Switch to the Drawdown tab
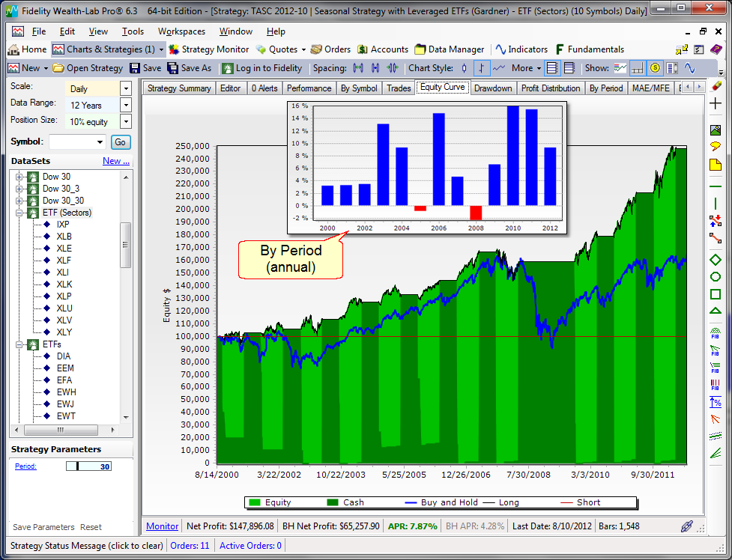Image resolution: width=732 pixels, height=560 pixels. pos(493,88)
